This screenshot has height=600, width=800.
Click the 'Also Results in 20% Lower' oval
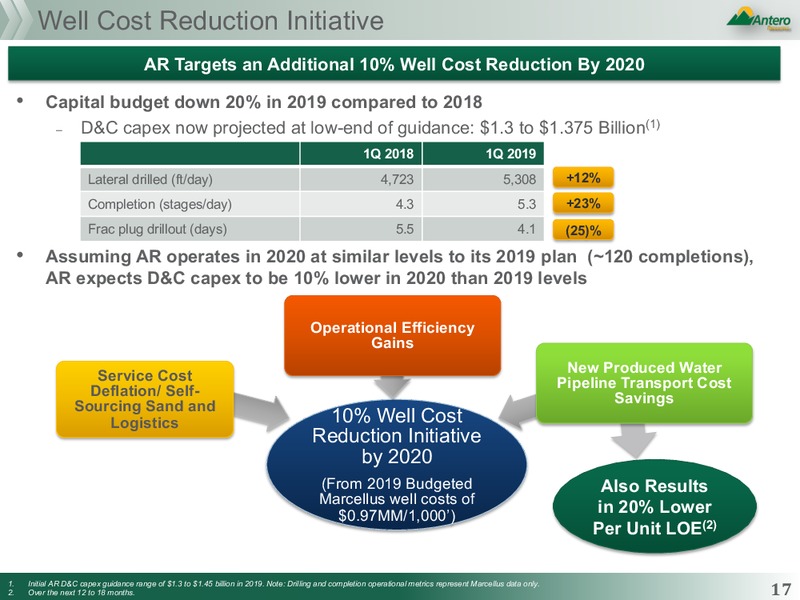(x=655, y=506)
